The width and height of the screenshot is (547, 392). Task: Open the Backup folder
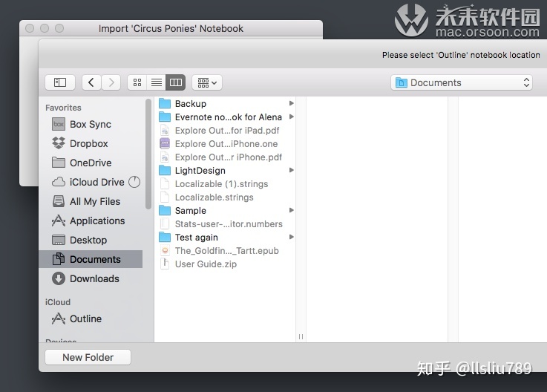(191, 104)
